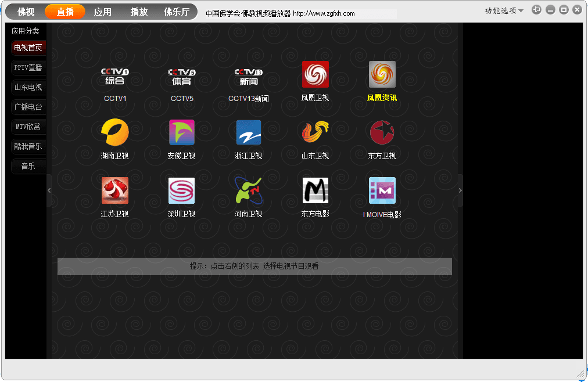Image resolution: width=588 pixels, height=382 pixels.
Task: Minimize the player window
Action: pyautogui.click(x=550, y=10)
